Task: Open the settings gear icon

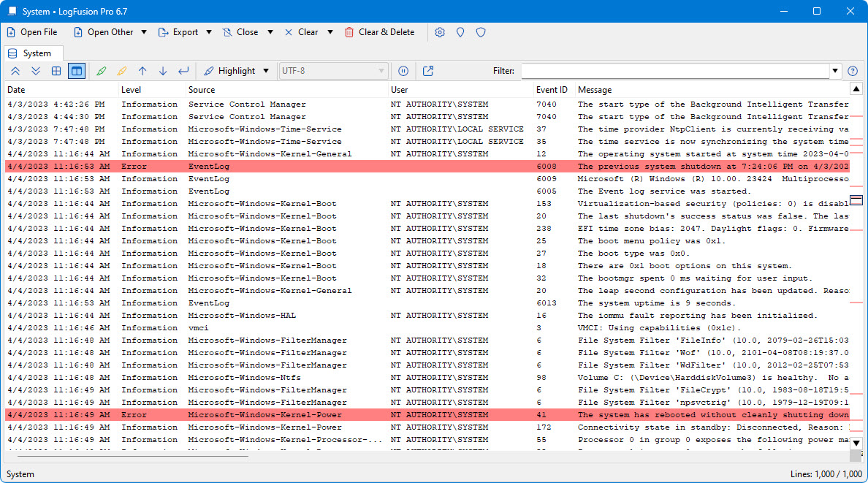Action: pos(440,32)
